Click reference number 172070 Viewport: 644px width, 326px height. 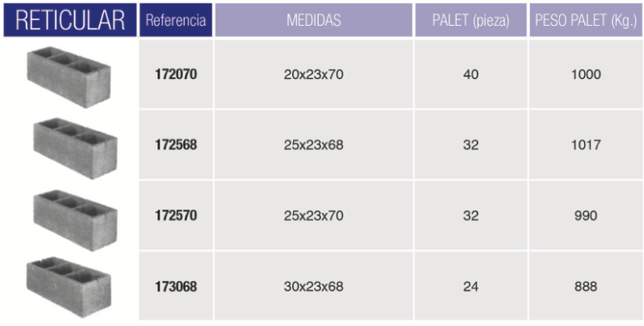click(x=176, y=74)
